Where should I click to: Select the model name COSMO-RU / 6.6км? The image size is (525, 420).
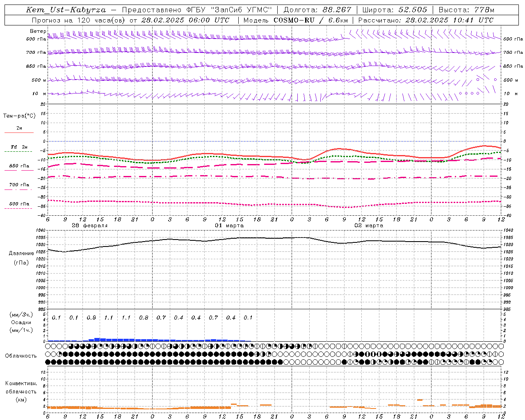[x=310, y=20]
